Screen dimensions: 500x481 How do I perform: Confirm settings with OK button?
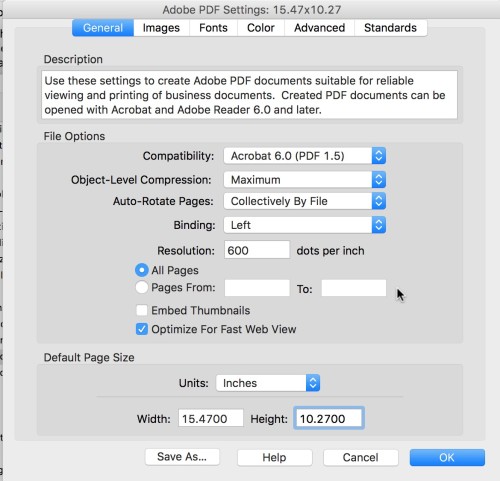[x=447, y=457]
